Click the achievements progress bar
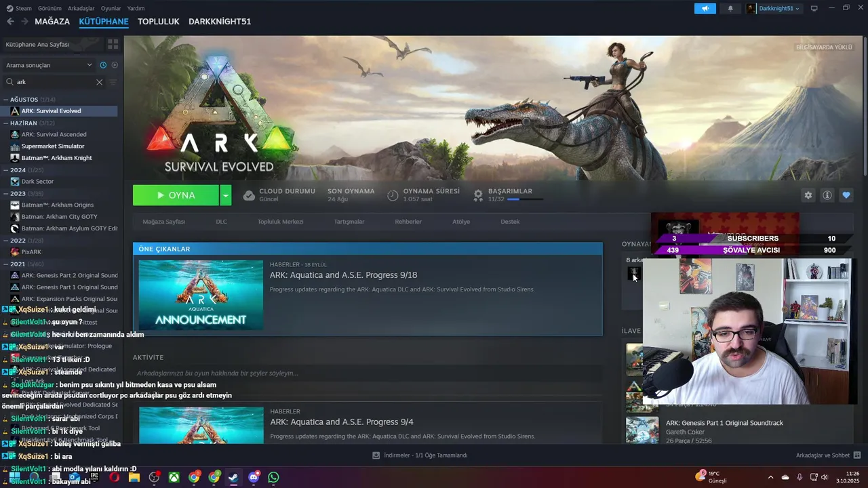The width and height of the screenshot is (868, 488). coord(525,199)
